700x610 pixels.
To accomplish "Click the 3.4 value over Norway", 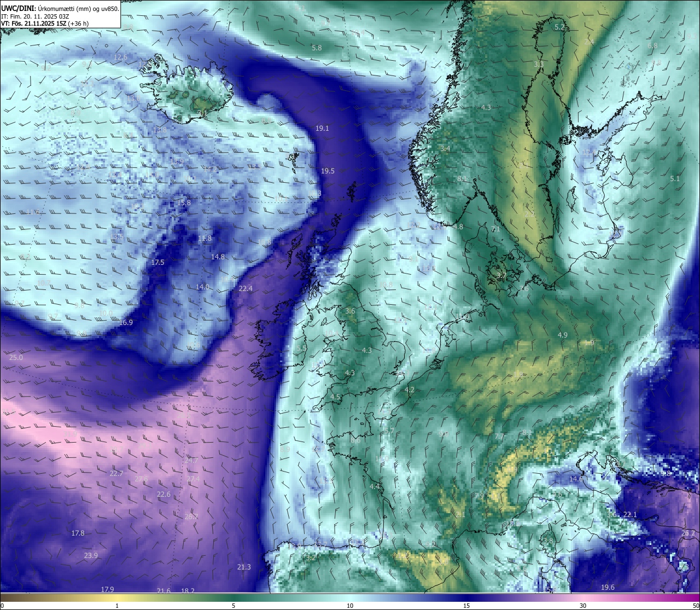I will (445, 149).
